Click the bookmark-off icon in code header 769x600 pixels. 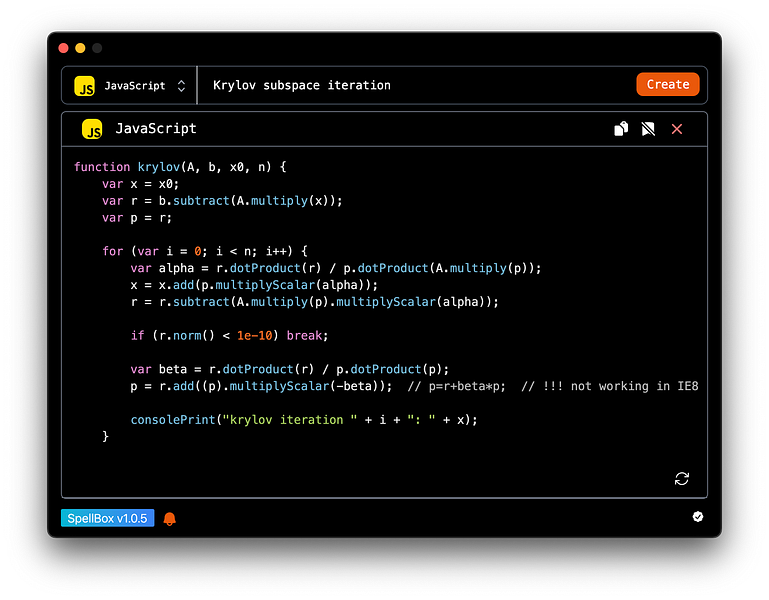pyautogui.click(x=648, y=129)
